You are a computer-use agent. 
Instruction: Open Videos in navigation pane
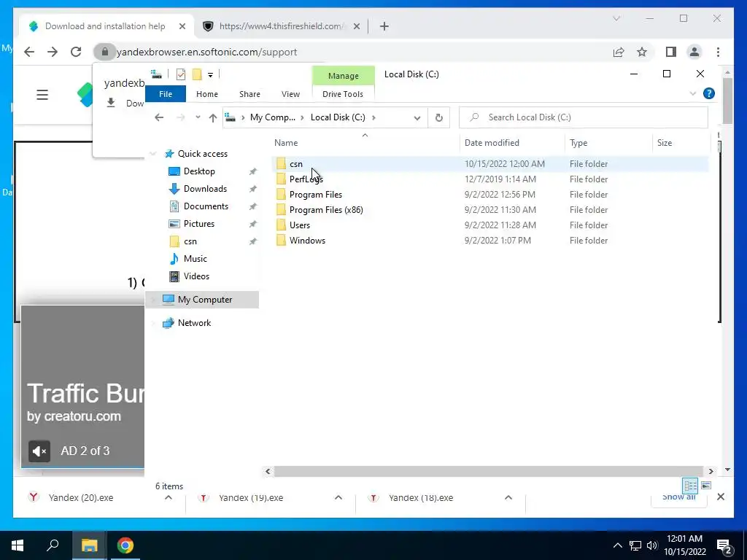[196, 276]
